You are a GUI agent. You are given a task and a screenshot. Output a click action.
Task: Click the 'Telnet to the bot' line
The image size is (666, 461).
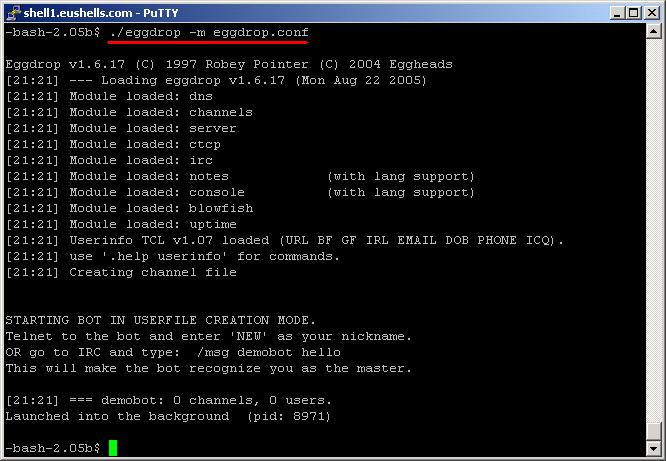209,336
